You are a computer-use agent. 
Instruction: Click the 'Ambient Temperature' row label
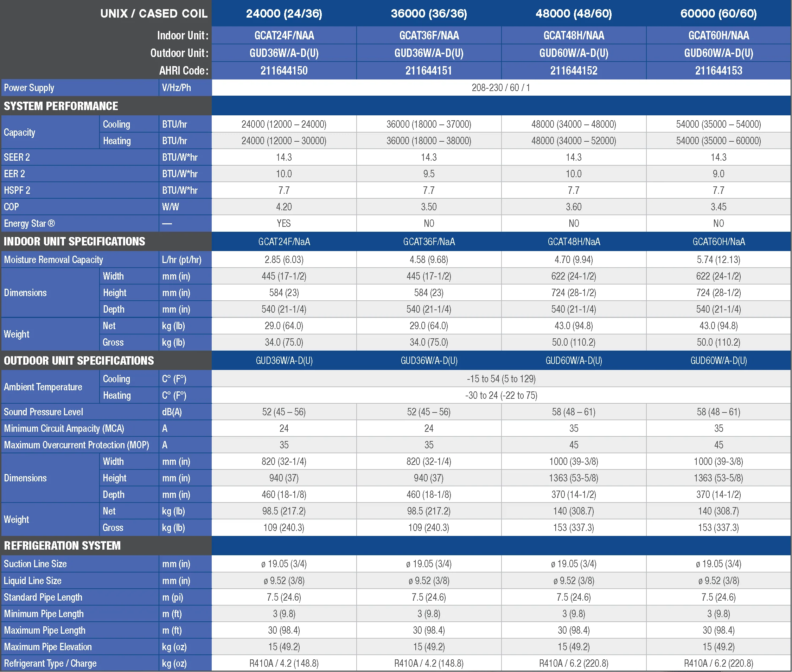(43, 387)
